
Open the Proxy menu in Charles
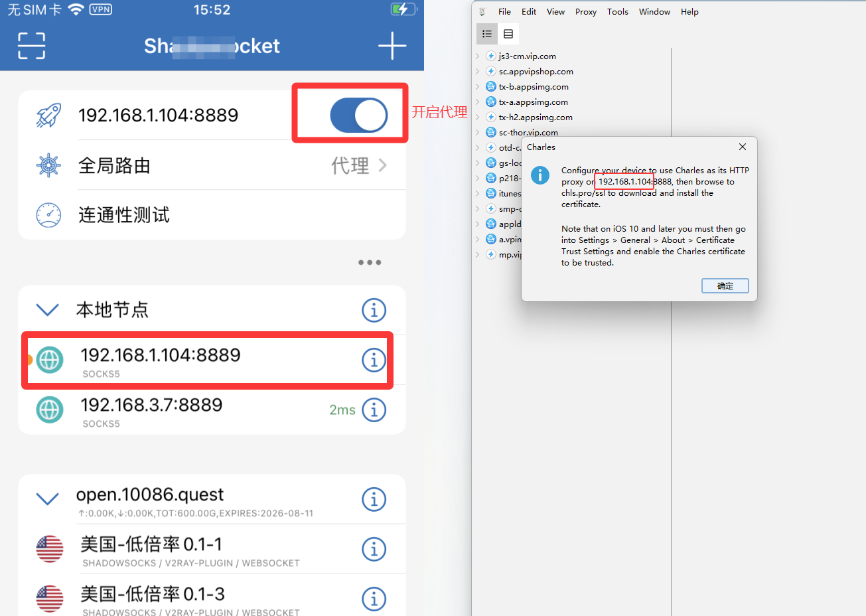click(x=586, y=12)
